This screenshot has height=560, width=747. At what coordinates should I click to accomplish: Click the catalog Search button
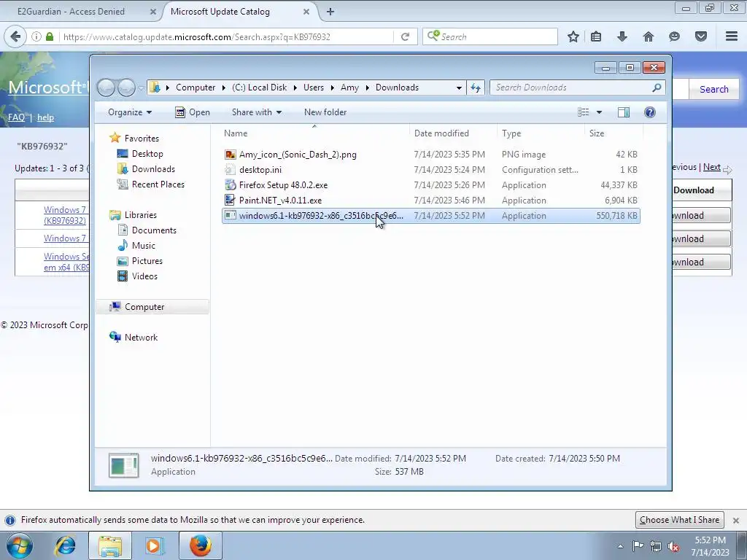pos(713,89)
